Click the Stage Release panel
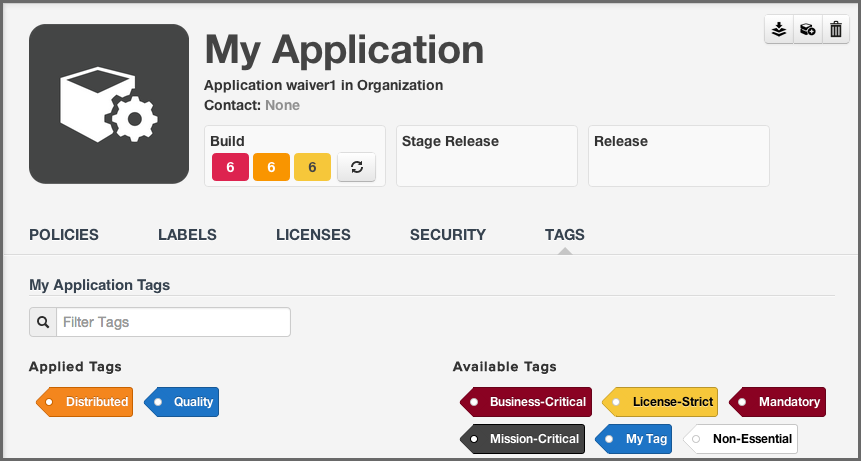 pos(487,156)
